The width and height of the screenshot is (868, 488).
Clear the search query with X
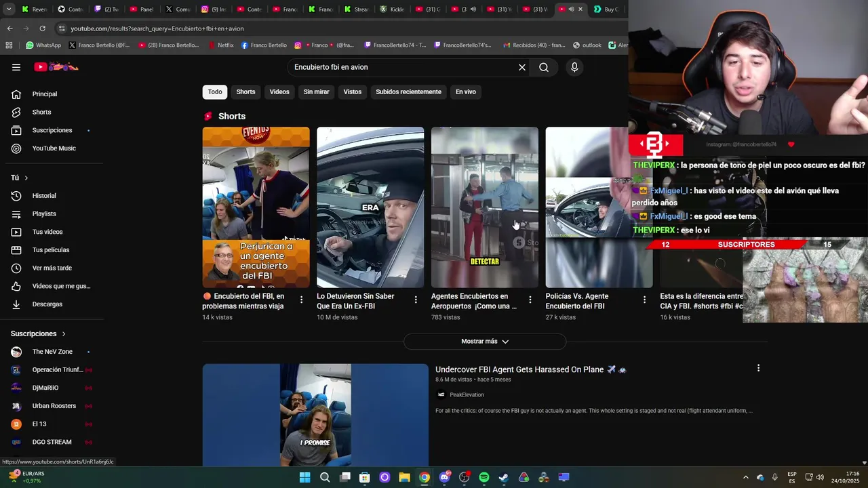[522, 67]
